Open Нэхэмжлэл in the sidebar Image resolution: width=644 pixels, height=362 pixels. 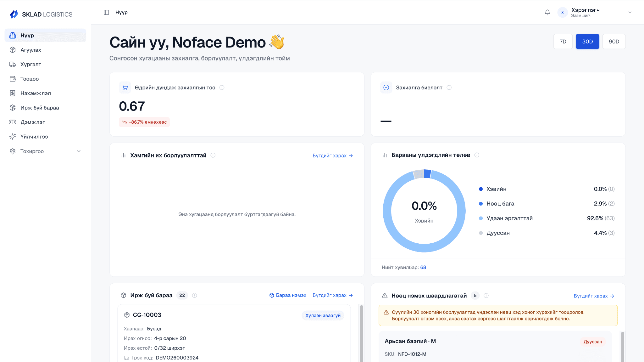45,93
